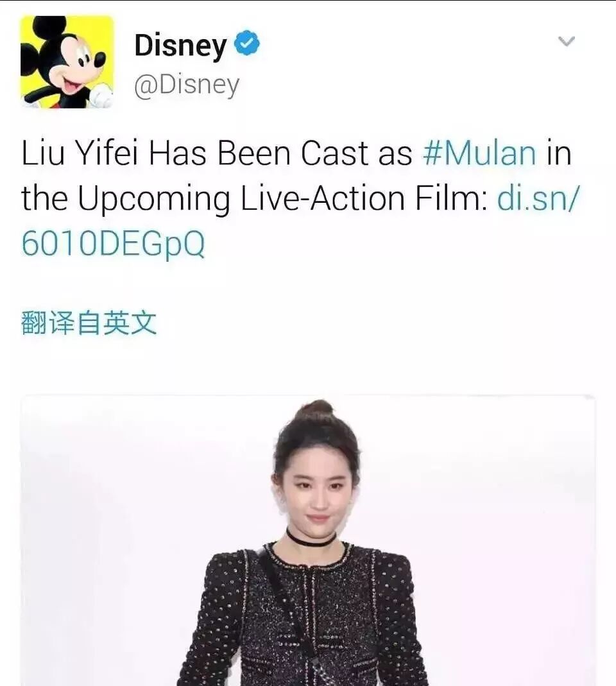Open the Disney display name profile link

[180, 45]
